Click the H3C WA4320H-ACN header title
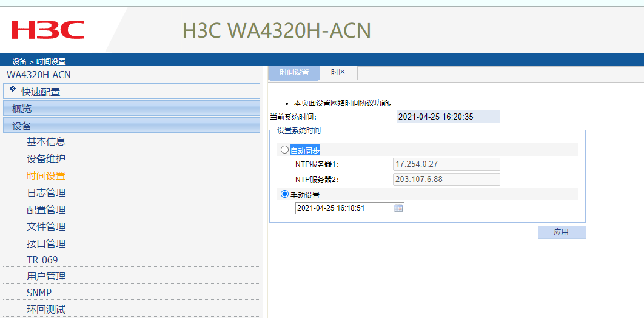 (277, 30)
